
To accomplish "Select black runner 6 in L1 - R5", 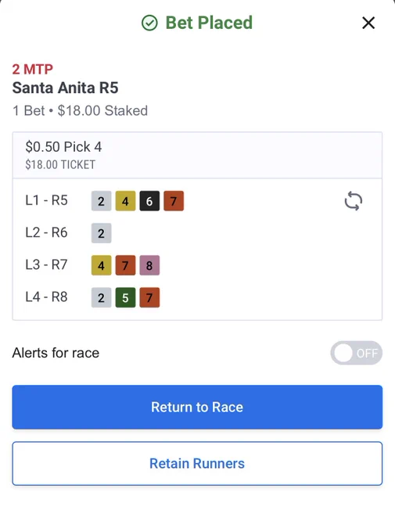I will coord(149,201).
